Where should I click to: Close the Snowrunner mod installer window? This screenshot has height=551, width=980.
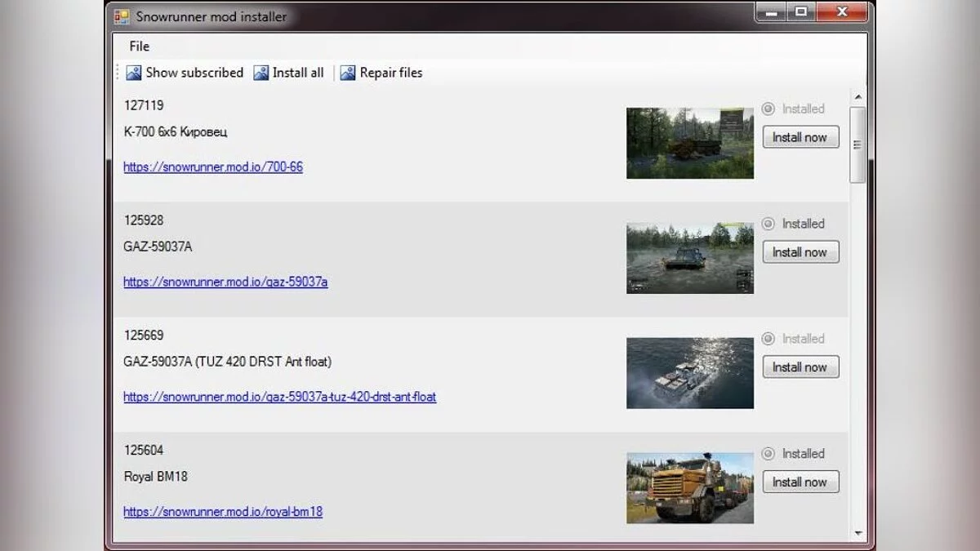tap(842, 12)
